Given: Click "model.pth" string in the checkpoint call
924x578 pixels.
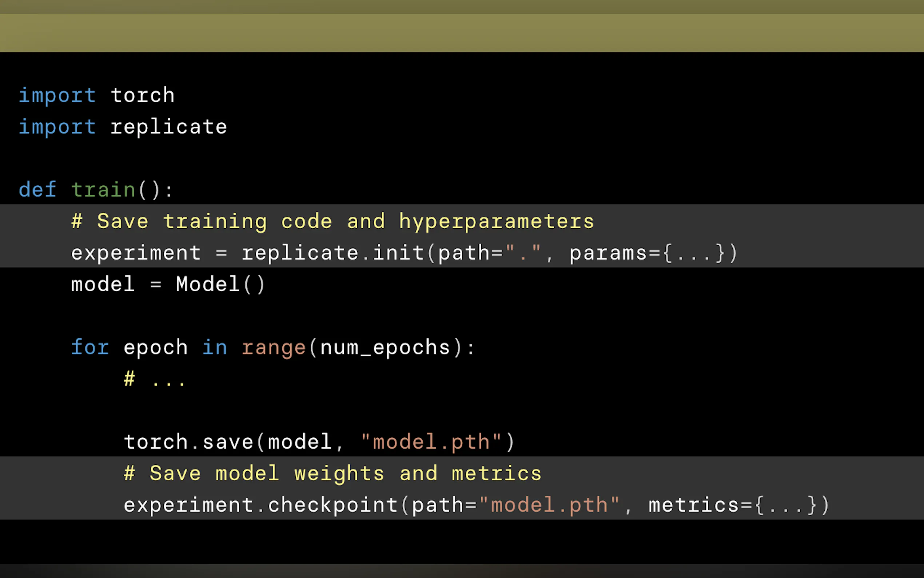Looking at the screenshot, I should pyautogui.click(x=549, y=505).
